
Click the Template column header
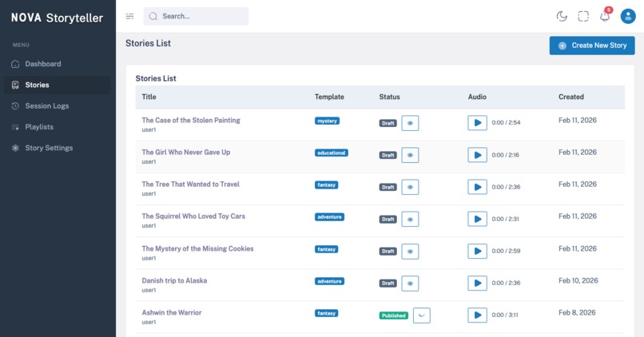tap(329, 97)
